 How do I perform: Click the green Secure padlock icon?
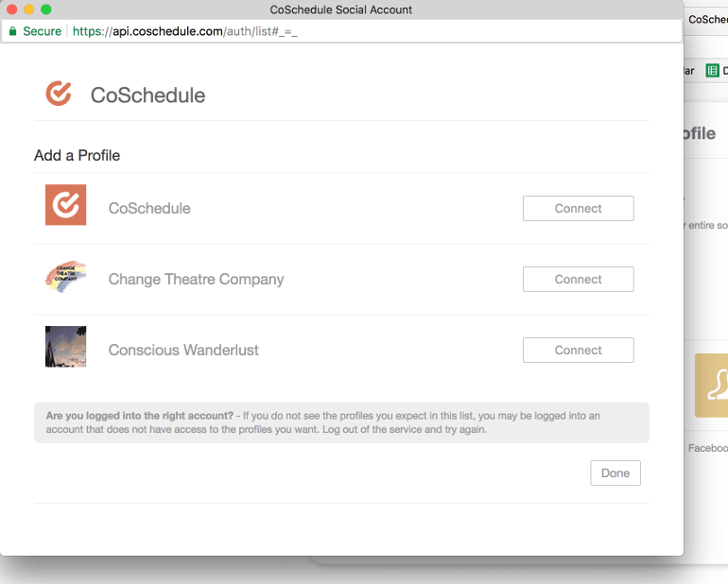tap(12, 31)
